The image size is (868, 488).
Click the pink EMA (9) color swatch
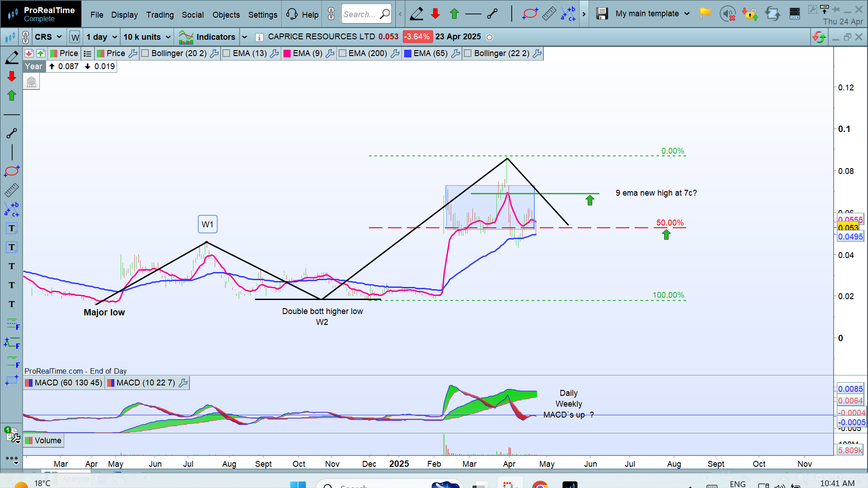coord(287,53)
